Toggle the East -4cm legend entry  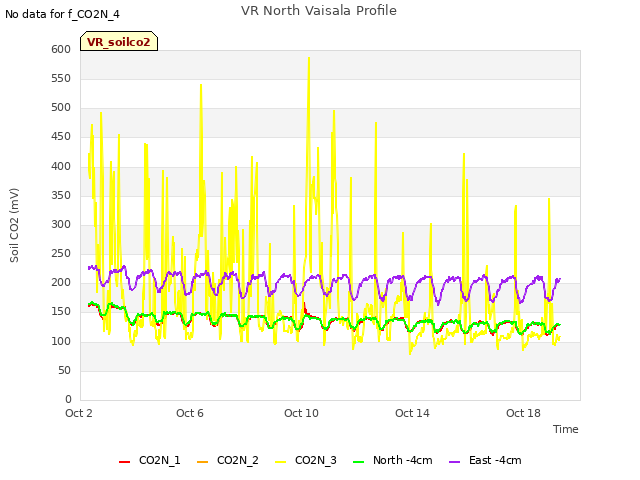coord(485,460)
